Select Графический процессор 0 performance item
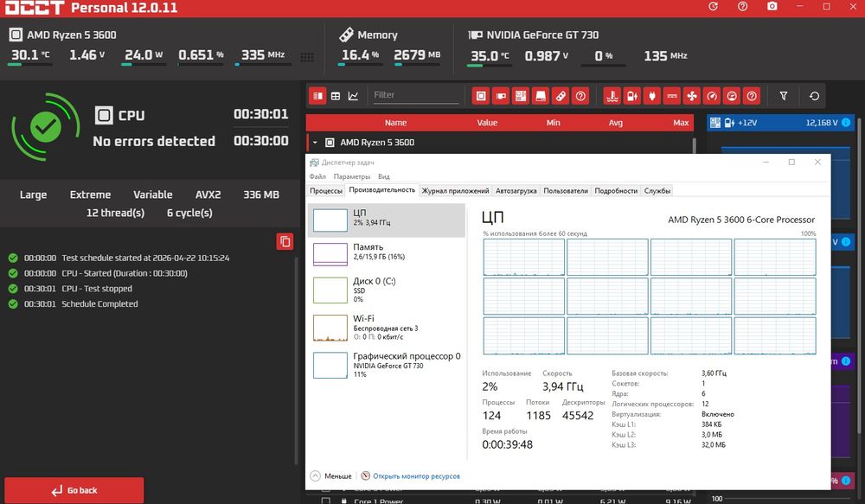 tap(386, 365)
